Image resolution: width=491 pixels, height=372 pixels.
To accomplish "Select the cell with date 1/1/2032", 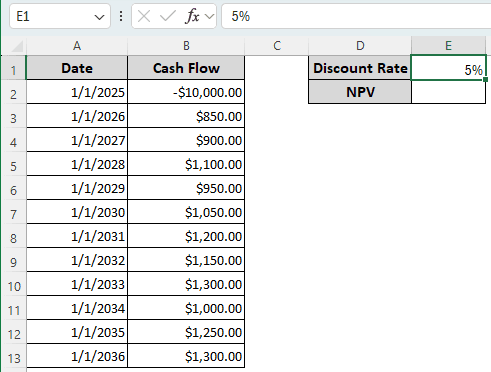I will pos(77,260).
